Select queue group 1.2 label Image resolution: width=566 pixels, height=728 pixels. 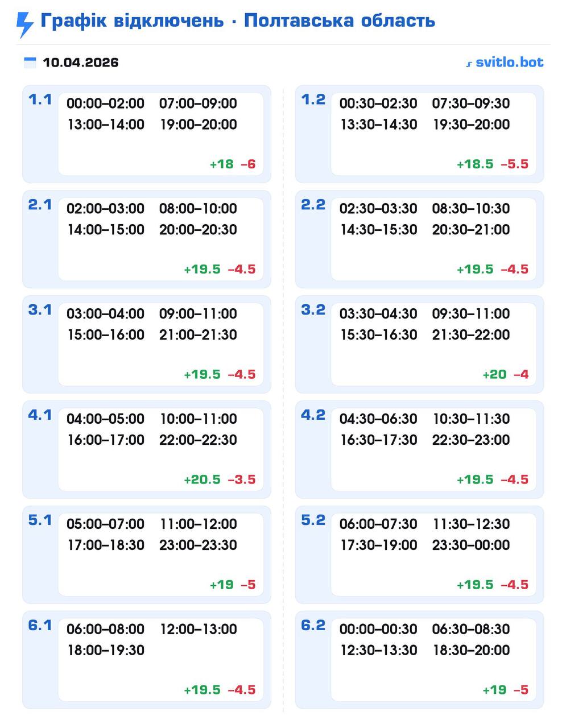tap(313, 100)
